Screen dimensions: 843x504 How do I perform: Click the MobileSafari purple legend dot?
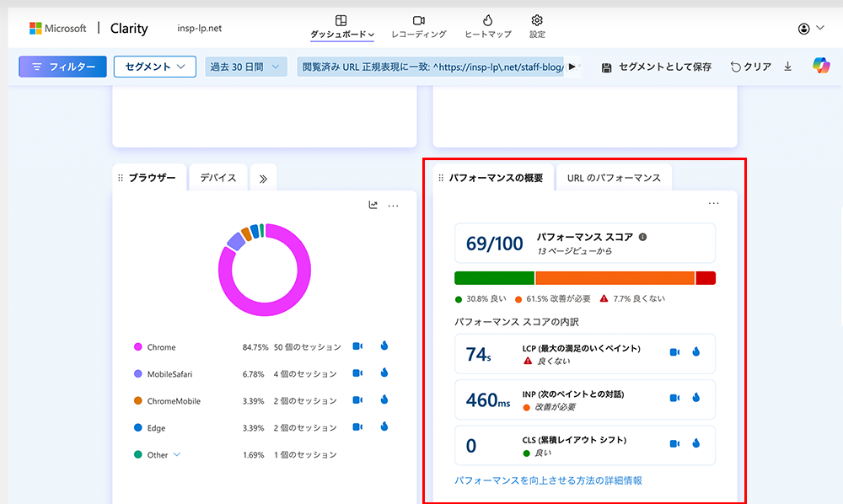point(137,374)
